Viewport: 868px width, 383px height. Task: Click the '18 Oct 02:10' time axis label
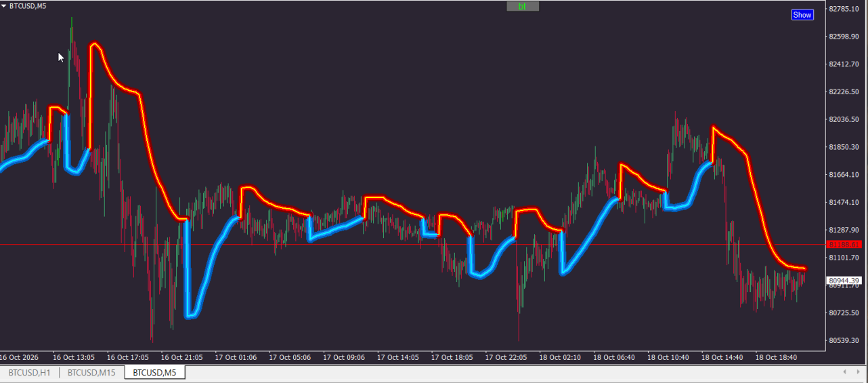pyautogui.click(x=561, y=357)
